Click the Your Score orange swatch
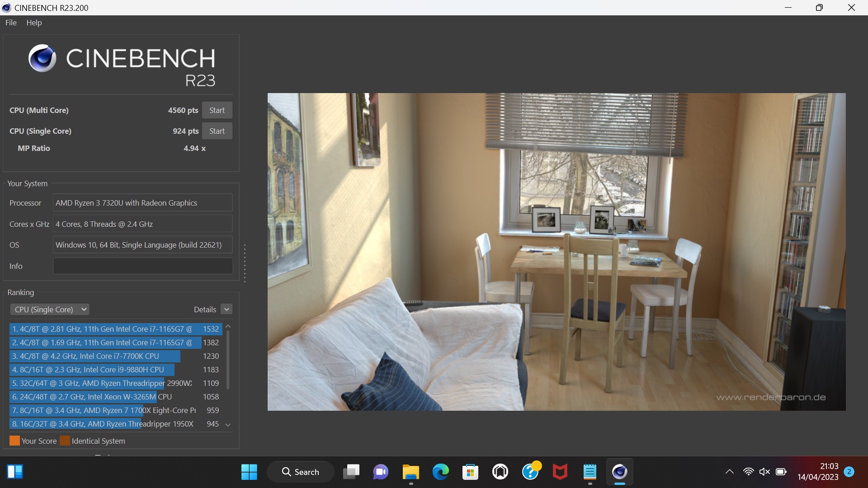This screenshot has width=868, height=488. pos(14,441)
